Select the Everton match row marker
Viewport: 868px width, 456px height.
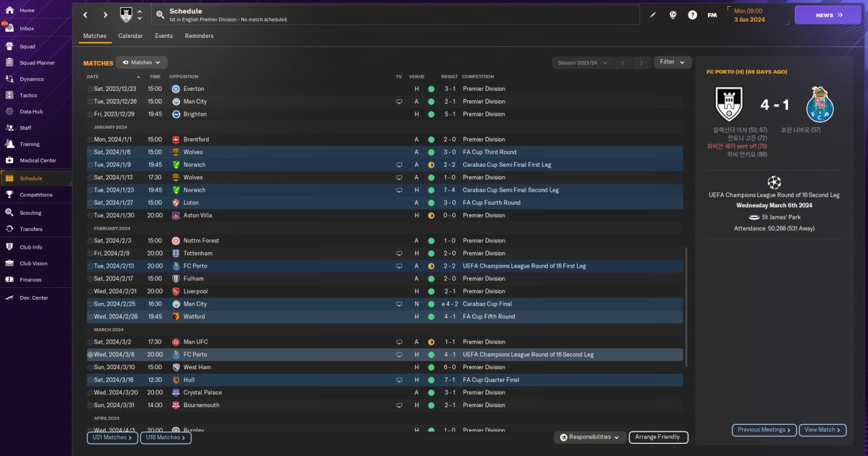(90, 89)
